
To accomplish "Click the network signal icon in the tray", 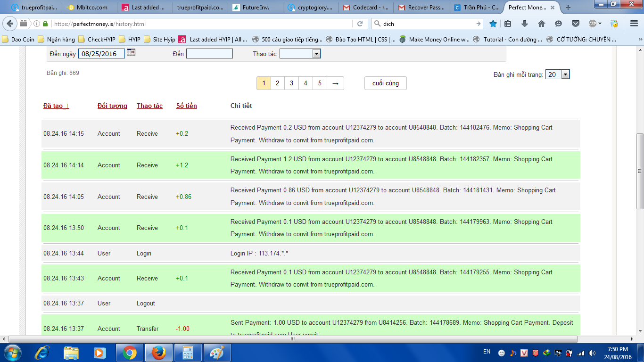I will (x=581, y=353).
